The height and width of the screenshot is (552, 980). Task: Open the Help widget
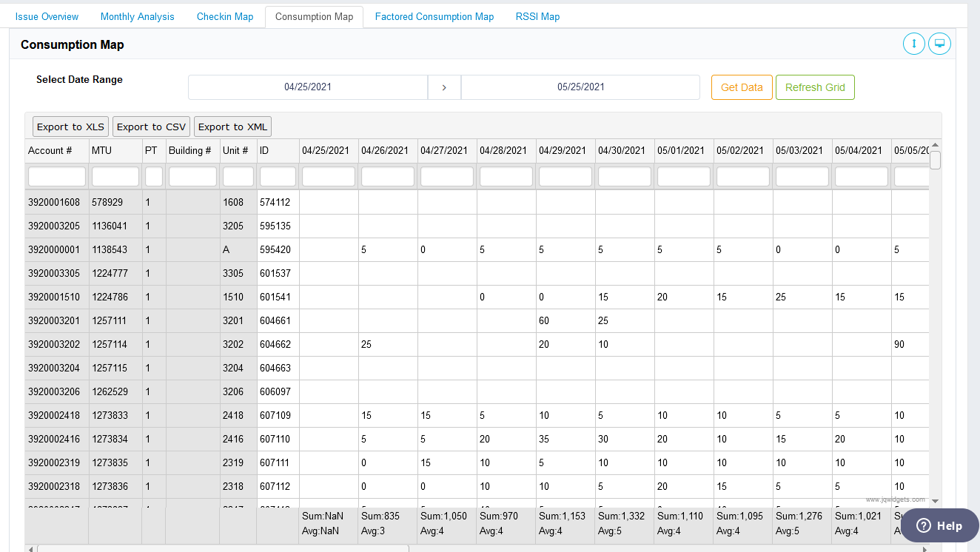939,525
